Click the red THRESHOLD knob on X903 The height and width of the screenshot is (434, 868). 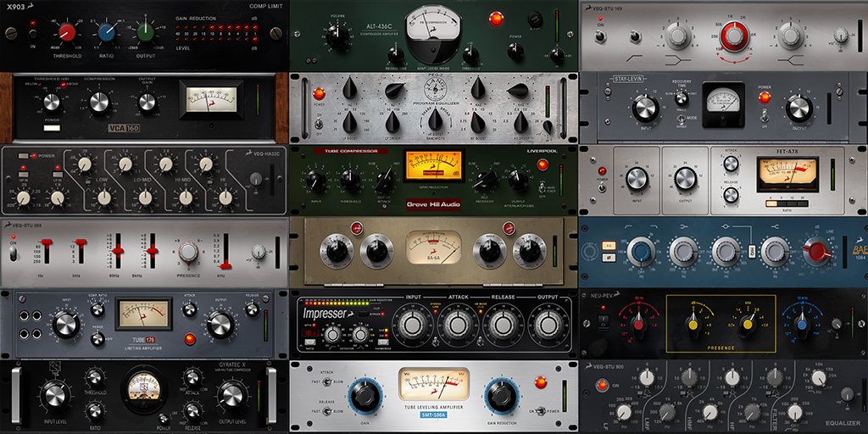pyautogui.click(x=67, y=32)
